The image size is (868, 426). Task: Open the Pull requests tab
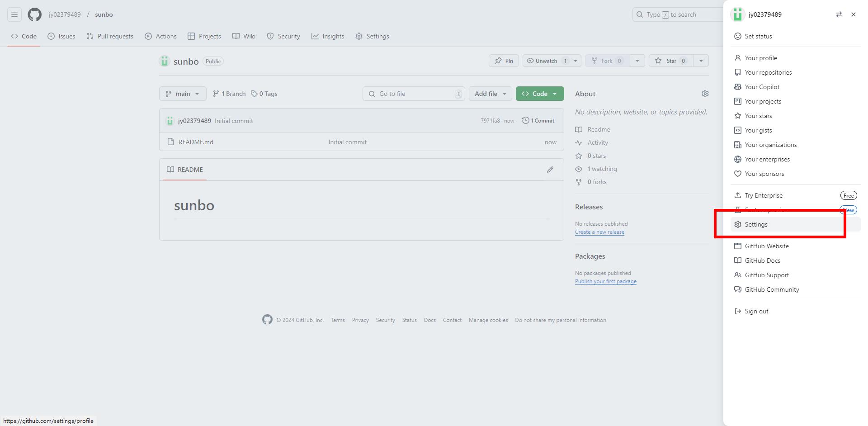click(110, 36)
